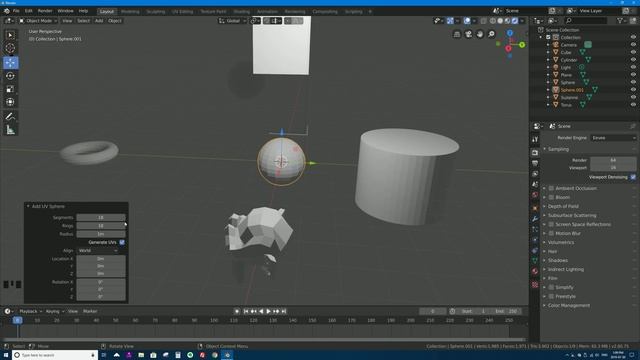Open the Edit menu
Screen dimensions: 640x360
(x=29, y=11)
